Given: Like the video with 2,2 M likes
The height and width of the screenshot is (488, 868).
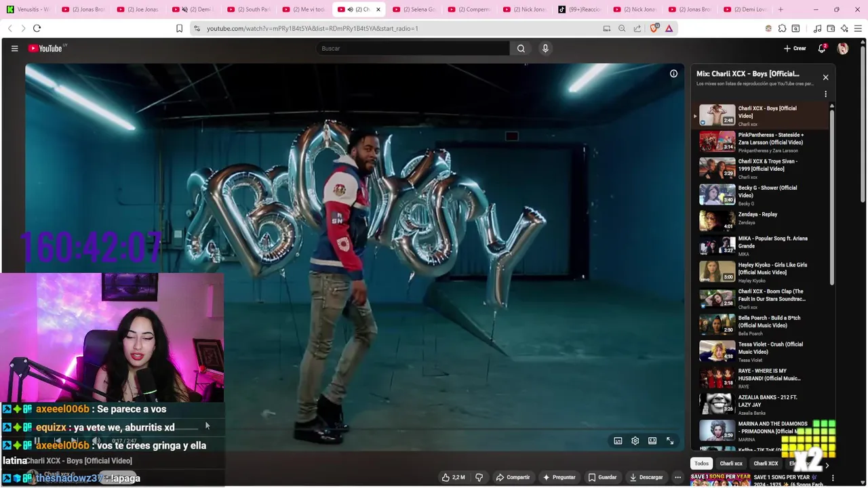Looking at the screenshot, I should (453, 477).
